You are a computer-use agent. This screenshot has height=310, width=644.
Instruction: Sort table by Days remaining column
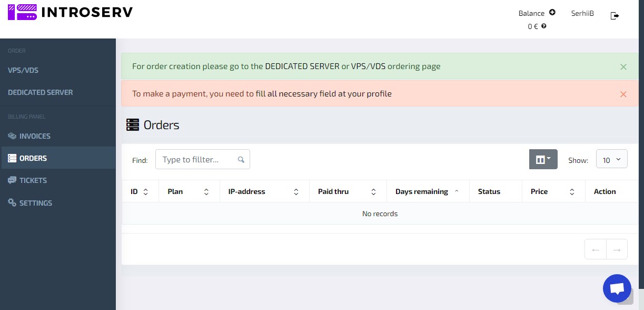coord(427,191)
